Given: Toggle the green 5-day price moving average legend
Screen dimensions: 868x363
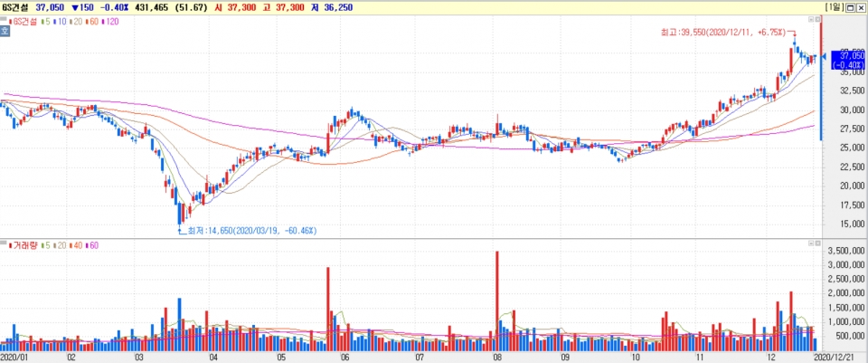Looking at the screenshot, I should (44, 21).
